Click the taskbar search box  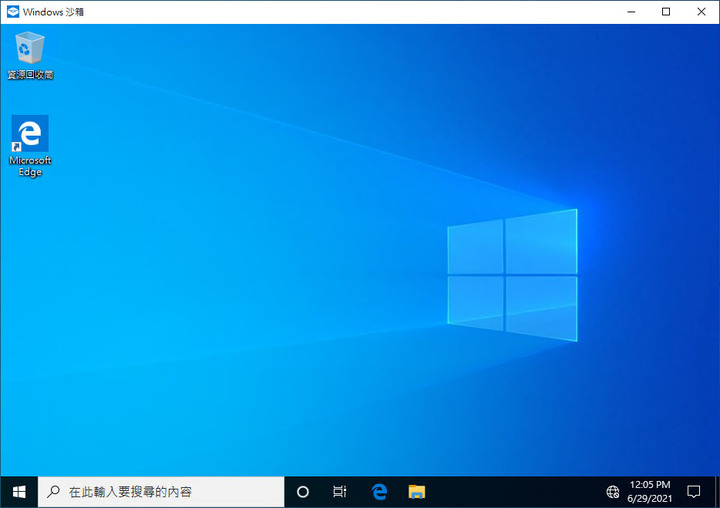click(x=161, y=492)
